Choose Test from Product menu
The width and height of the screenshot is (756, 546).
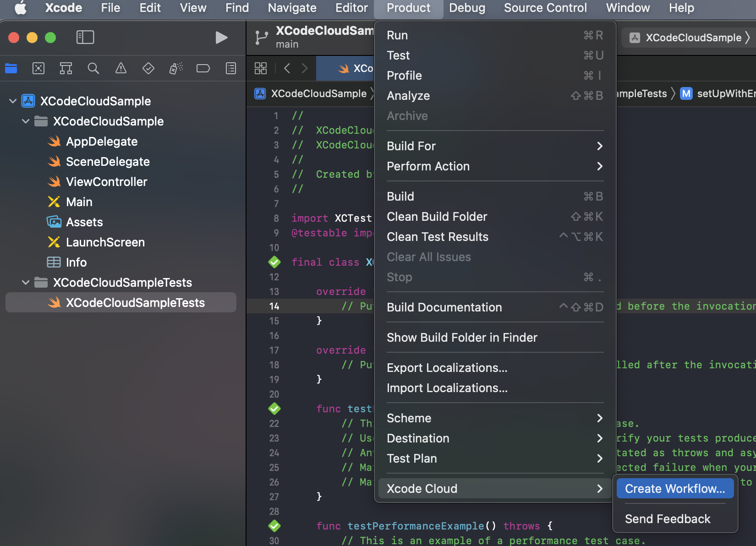point(495,55)
